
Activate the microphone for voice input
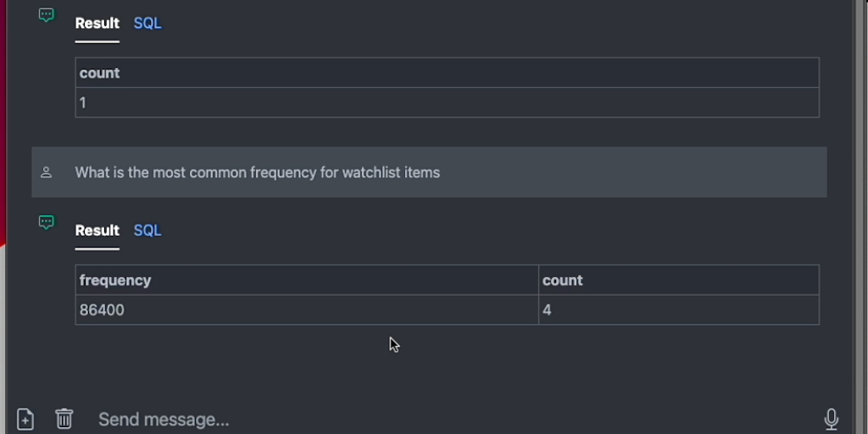pyautogui.click(x=832, y=419)
